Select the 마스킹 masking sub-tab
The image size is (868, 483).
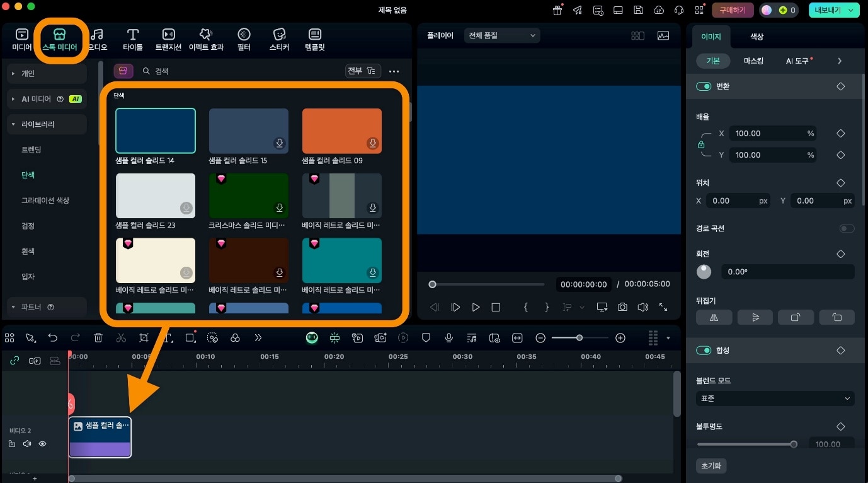753,61
